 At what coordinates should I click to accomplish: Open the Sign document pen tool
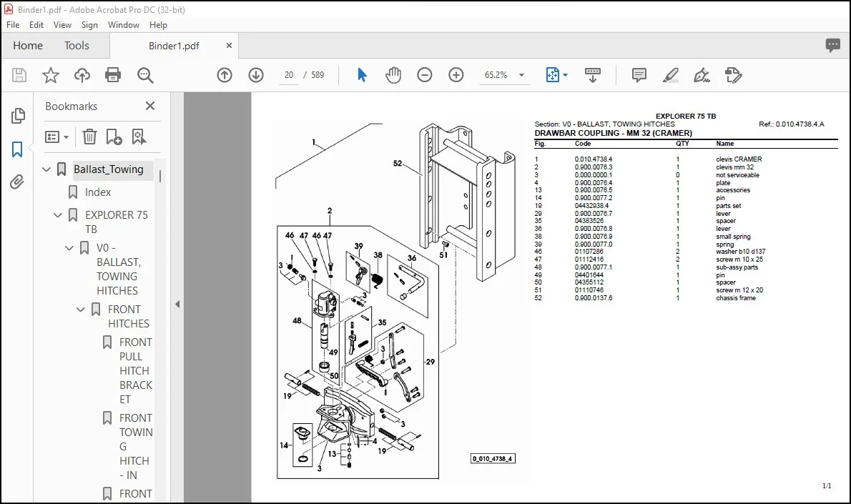coord(702,75)
